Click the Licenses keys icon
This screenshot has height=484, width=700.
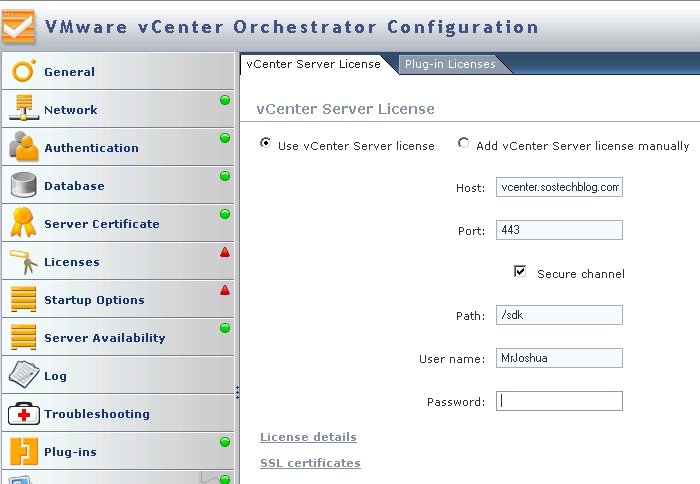pos(24,262)
